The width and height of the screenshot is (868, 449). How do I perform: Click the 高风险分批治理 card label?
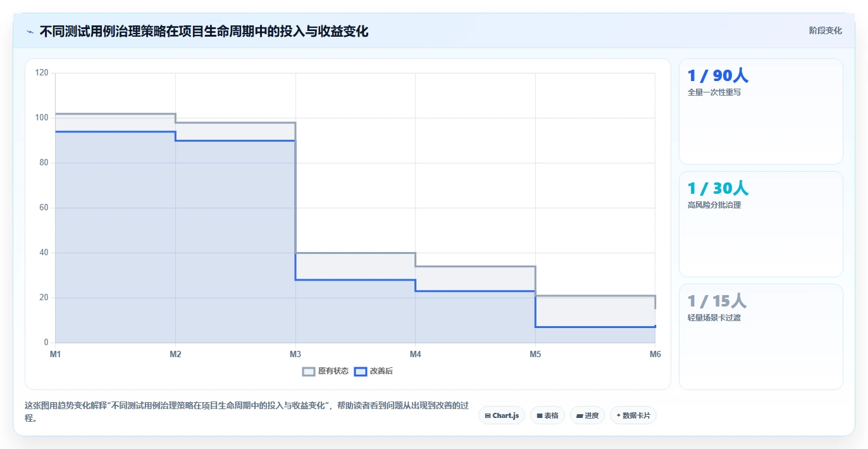pos(714,205)
